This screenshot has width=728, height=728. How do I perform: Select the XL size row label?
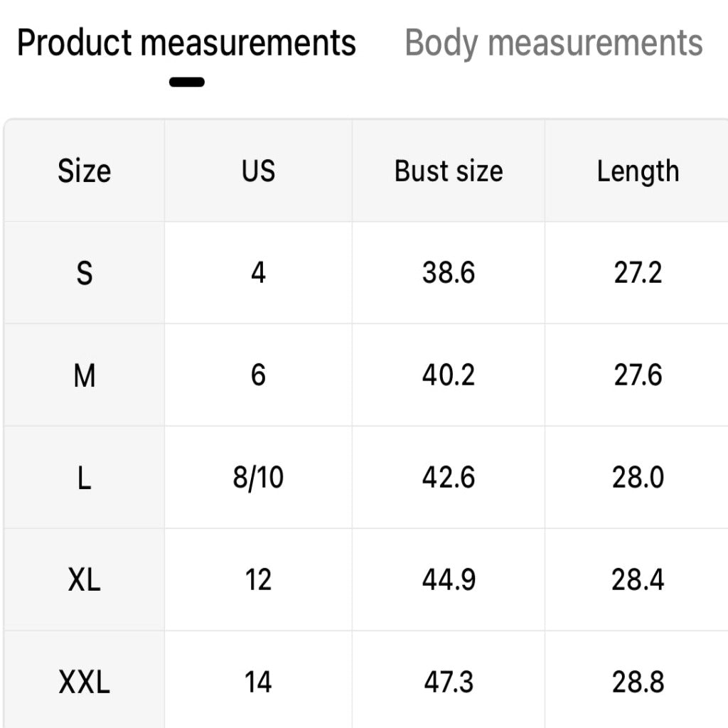[85, 580]
